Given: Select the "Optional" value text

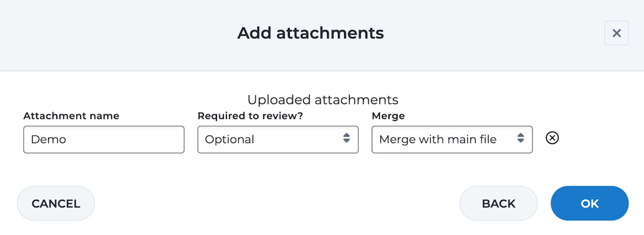Looking at the screenshot, I should coord(229,140).
